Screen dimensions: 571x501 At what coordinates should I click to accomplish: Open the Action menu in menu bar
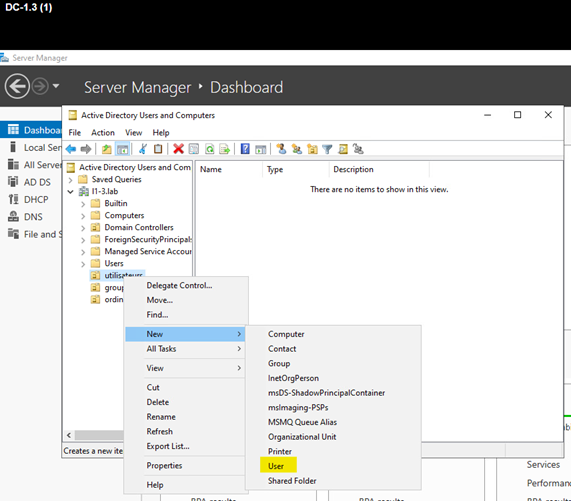pos(103,133)
